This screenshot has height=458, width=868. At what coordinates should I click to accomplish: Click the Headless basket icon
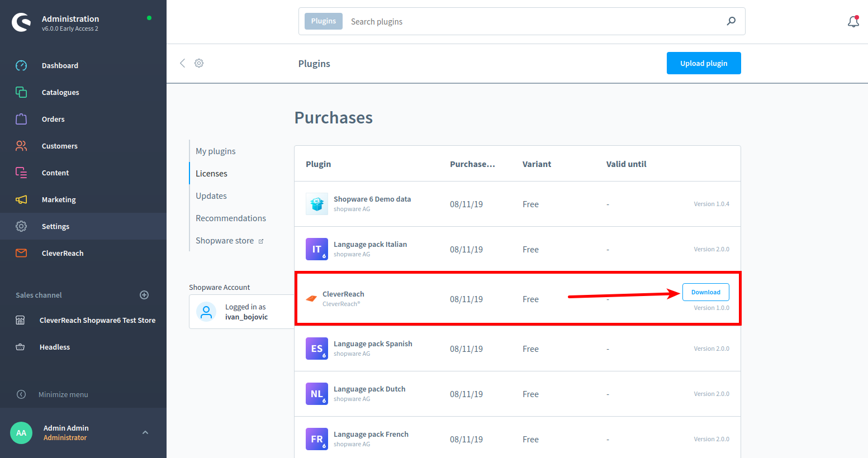coord(20,347)
